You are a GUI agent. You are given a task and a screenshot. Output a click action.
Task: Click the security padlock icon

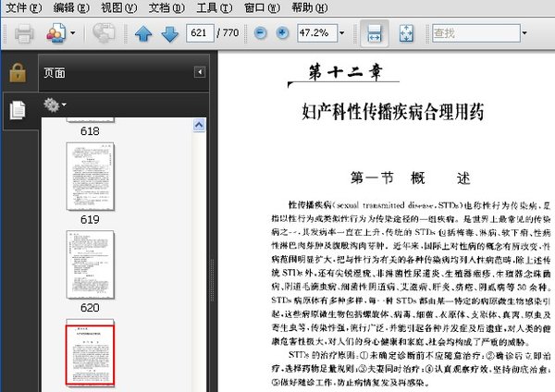point(18,72)
